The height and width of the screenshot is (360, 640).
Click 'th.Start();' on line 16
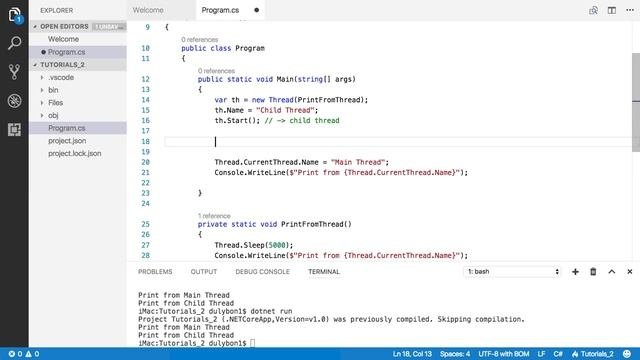point(237,121)
